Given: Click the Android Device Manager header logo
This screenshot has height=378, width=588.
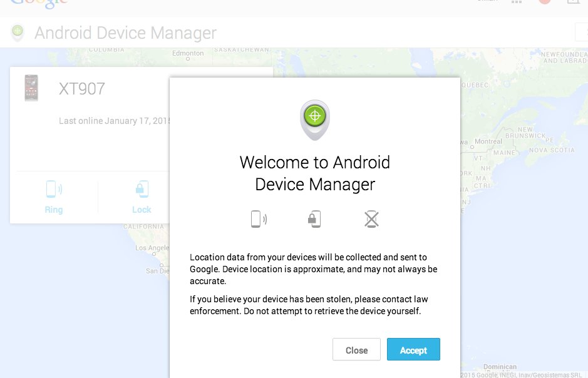Looking at the screenshot, I should coord(18,33).
